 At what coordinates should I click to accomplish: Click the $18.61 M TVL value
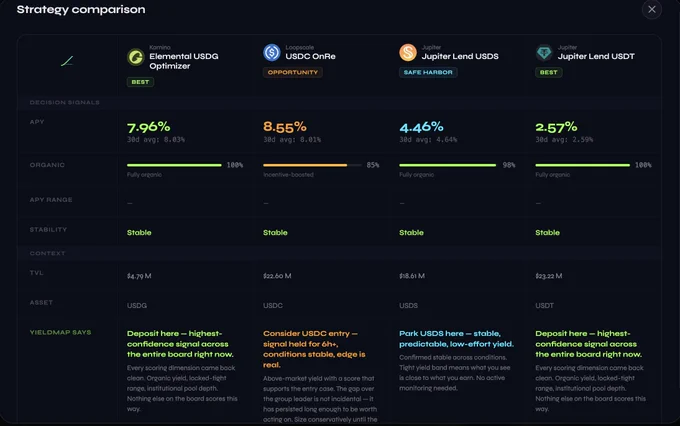(412, 276)
